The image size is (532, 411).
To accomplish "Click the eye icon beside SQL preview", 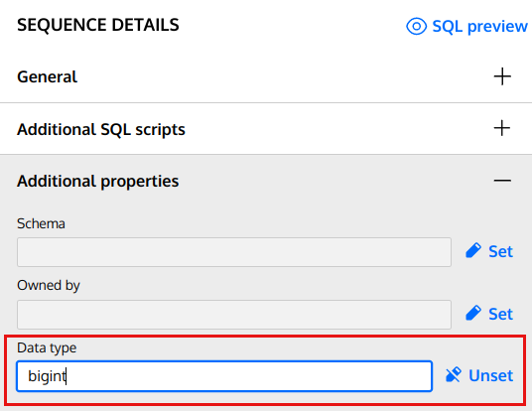I will (416, 26).
